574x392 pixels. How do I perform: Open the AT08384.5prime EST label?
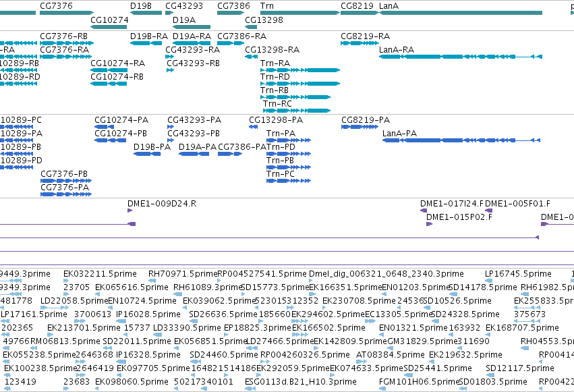point(391,355)
